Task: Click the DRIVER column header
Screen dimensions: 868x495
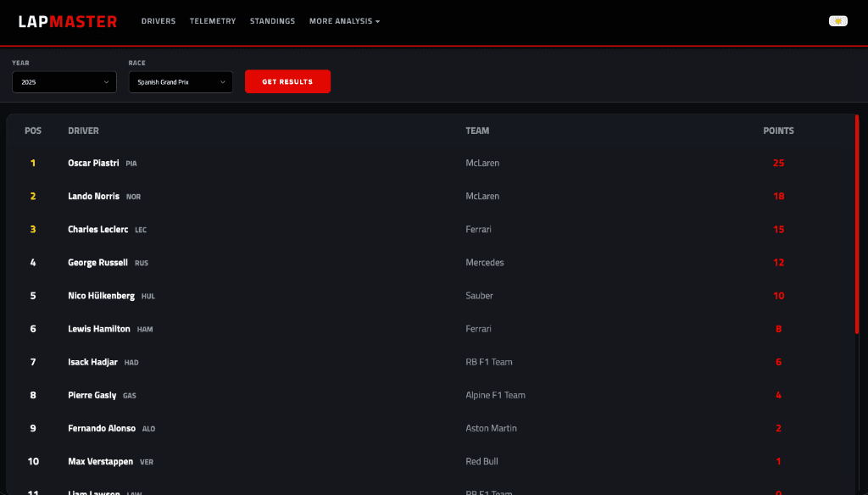Action: pos(83,131)
